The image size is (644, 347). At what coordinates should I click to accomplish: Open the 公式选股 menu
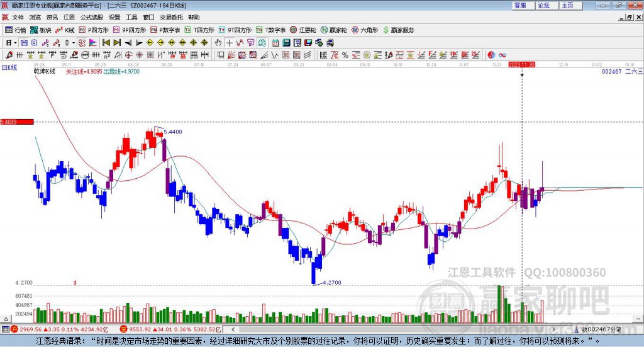point(92,17)
